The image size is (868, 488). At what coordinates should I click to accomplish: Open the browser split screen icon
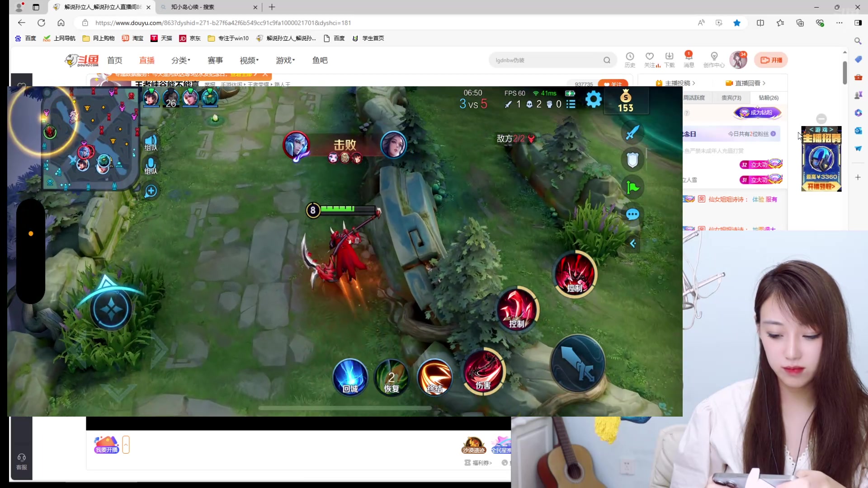point(760,23)
